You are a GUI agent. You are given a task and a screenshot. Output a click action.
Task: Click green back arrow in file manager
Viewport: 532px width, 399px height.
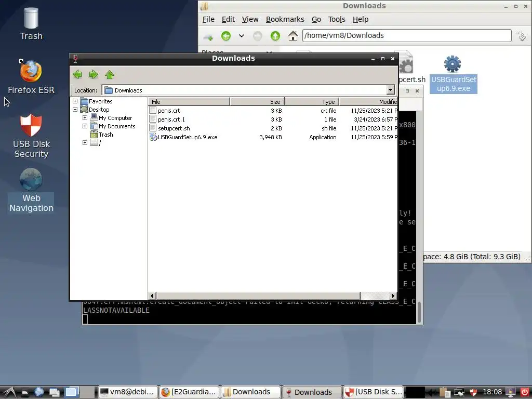coord(225,36)
